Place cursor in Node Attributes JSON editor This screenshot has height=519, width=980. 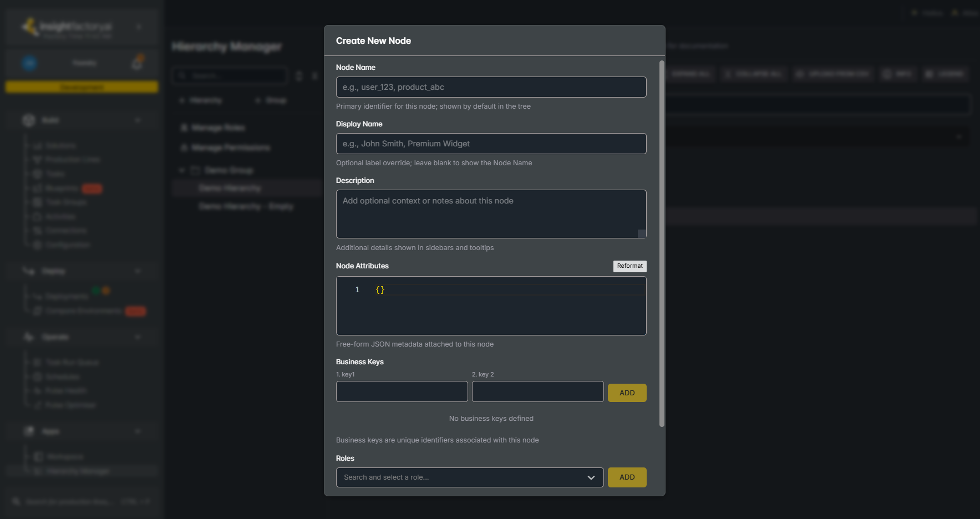pos(491,306)
